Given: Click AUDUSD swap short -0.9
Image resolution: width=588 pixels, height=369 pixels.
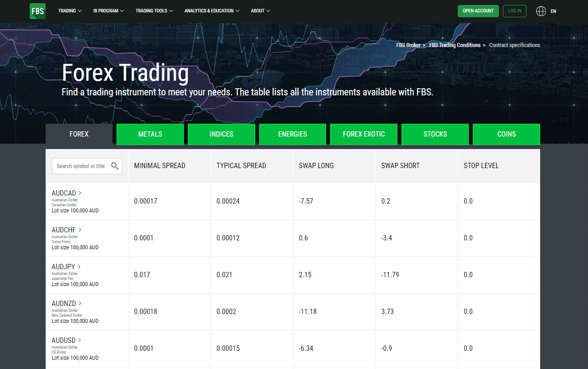Looking at the screenshot, I should [387, 349].
